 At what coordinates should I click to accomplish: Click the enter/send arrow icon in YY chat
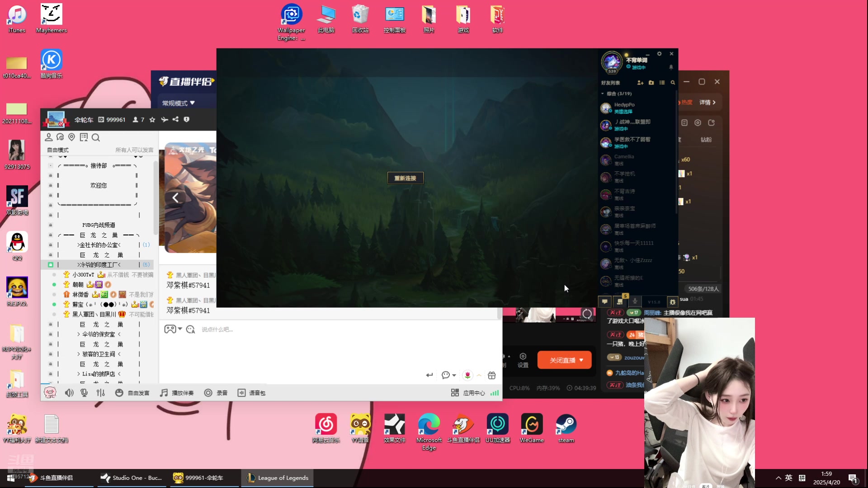point(429,375)
